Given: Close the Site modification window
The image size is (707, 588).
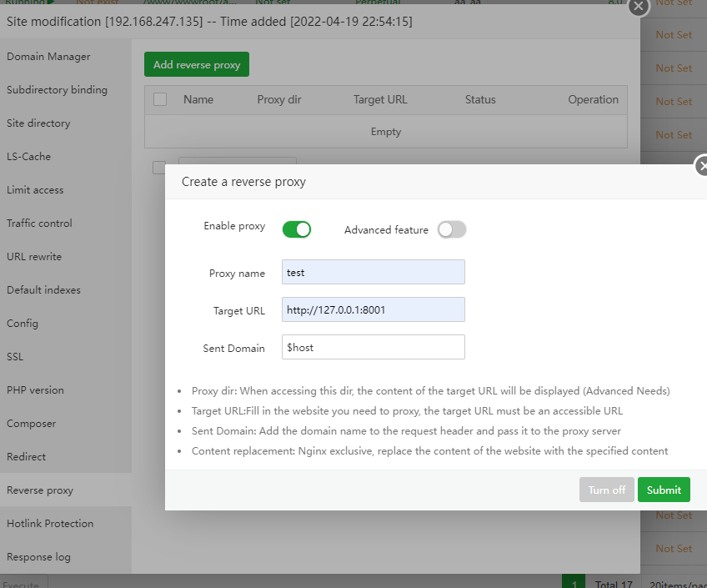Looking at the screenshot, I should 639,7.
